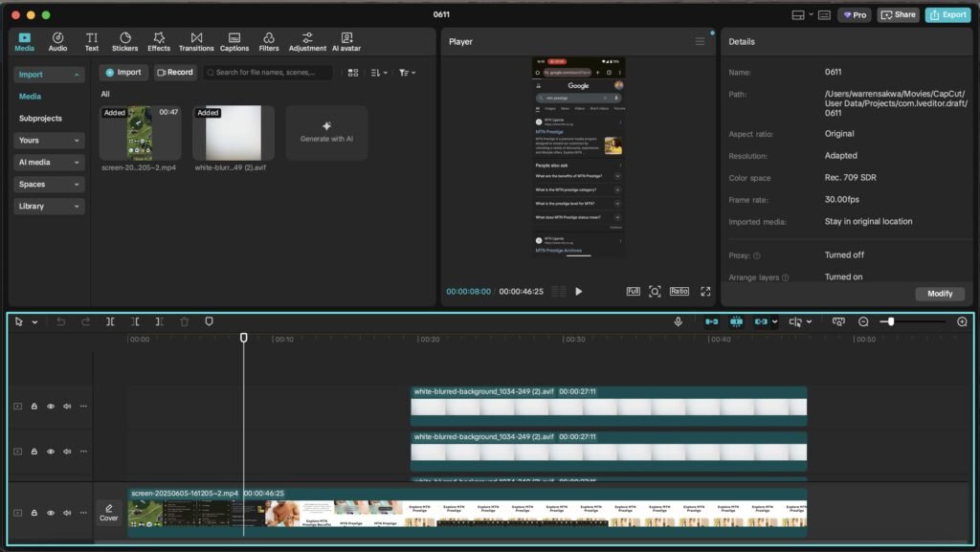
Task: Click the Modify button in Details
Action: coord(940,294)
